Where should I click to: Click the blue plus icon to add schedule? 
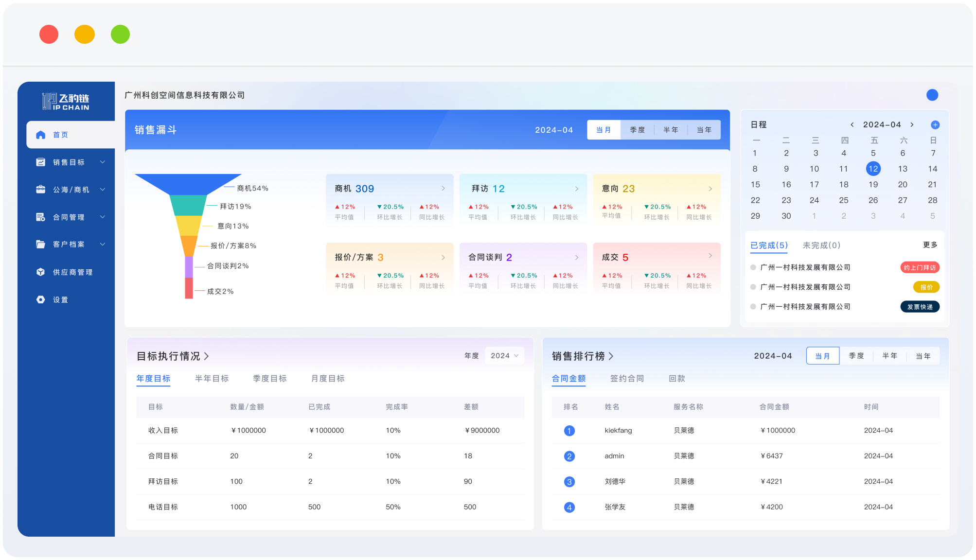point(935,124)
